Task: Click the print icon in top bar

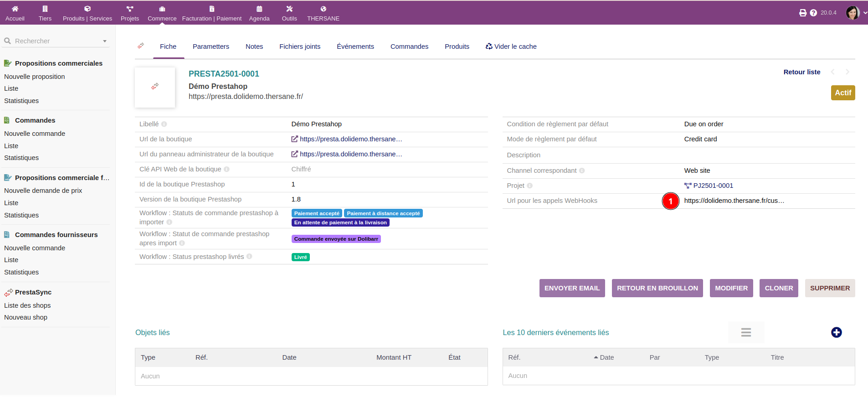Action: tap(802, 13)
